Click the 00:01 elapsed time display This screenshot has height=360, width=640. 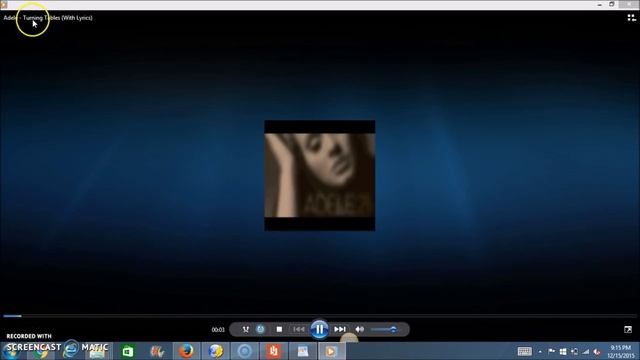coord(218,330)
